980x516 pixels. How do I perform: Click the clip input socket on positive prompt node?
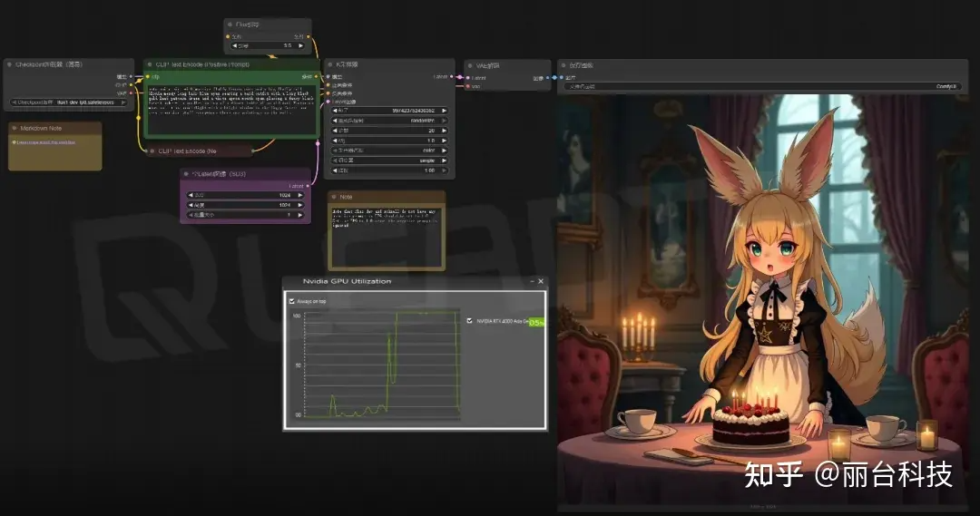tap(147, 77)
